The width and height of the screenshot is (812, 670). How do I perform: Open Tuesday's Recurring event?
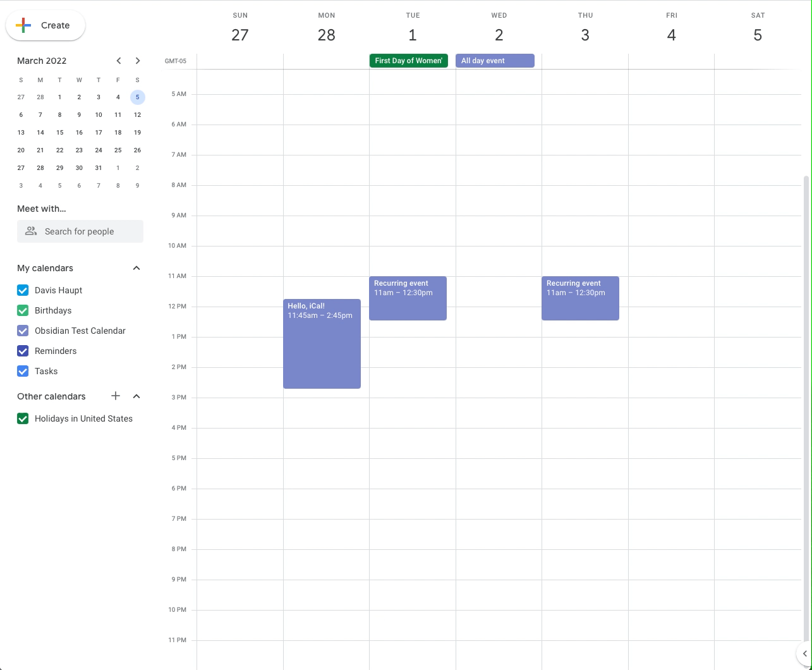coord(408,298)
